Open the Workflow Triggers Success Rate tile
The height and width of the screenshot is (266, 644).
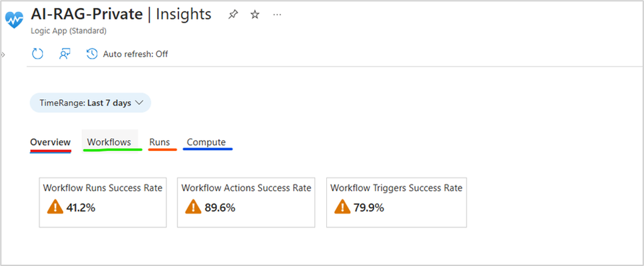click(x=396, y=202)
